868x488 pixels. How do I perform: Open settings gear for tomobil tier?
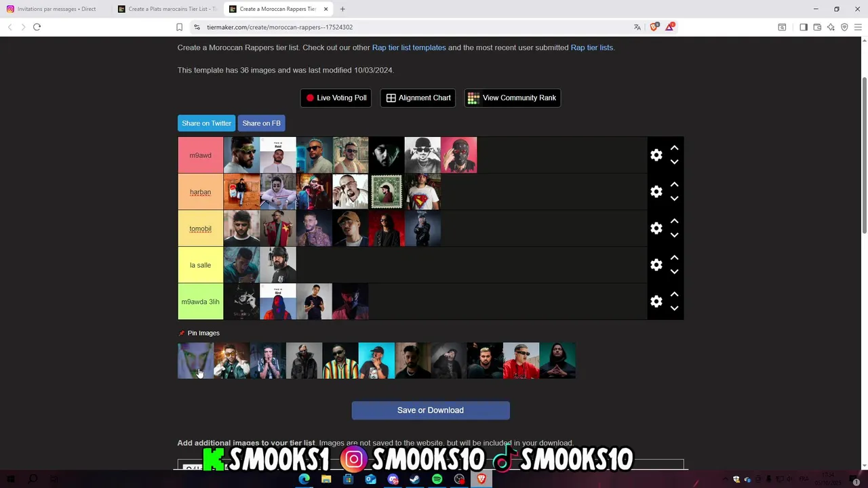click(x=656, y=228)
